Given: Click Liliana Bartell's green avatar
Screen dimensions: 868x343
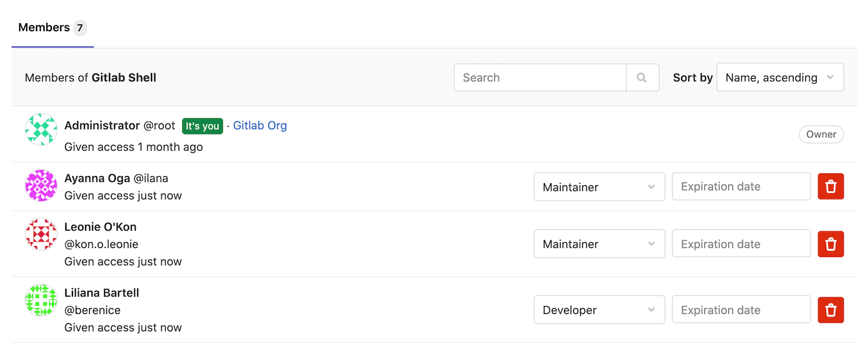Looking at the screenshot, I should coord(41,300).
